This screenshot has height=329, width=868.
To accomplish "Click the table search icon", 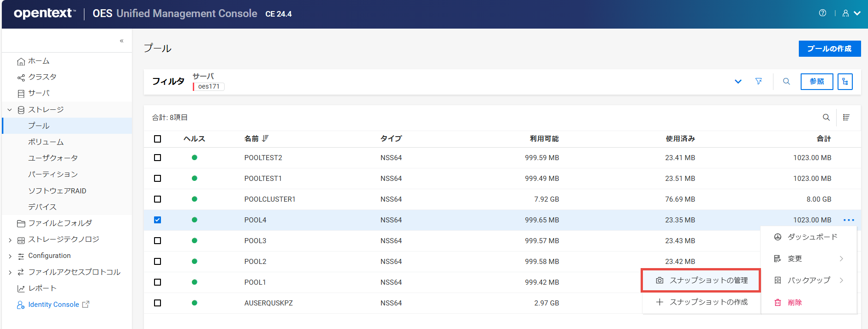I will [x=826, y=117].
